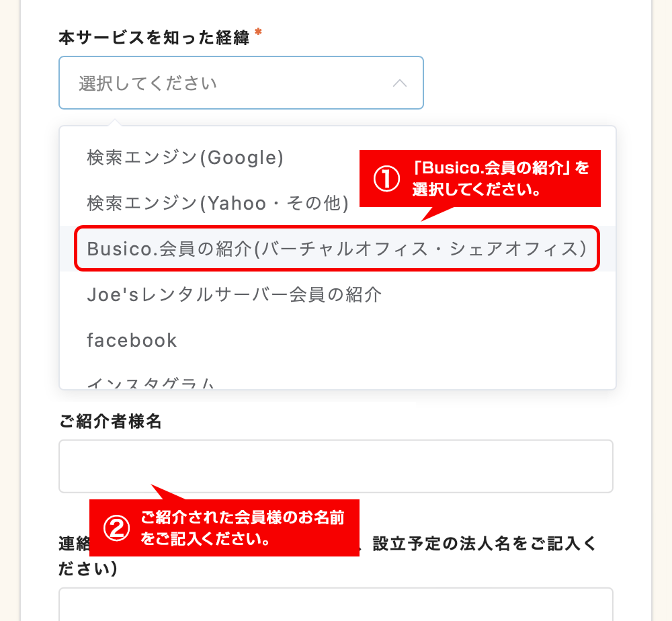Choose facebook in the dropdown list
Viewport: 672px width, 621px height.
pyautogui.click(x=131, y=340)
